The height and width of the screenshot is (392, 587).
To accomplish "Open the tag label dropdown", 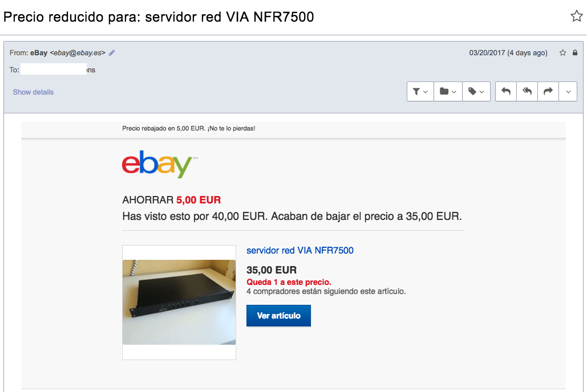I will coord(476,91).
